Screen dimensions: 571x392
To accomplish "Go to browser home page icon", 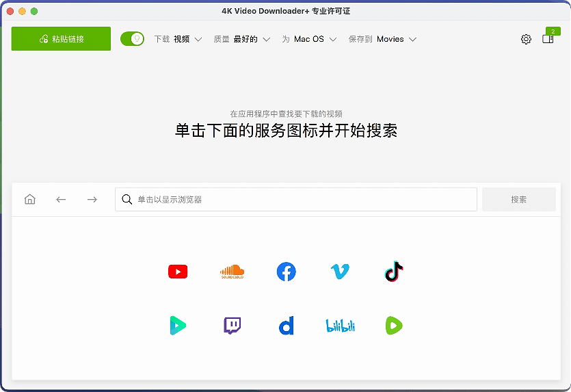I will coord(30,199).
